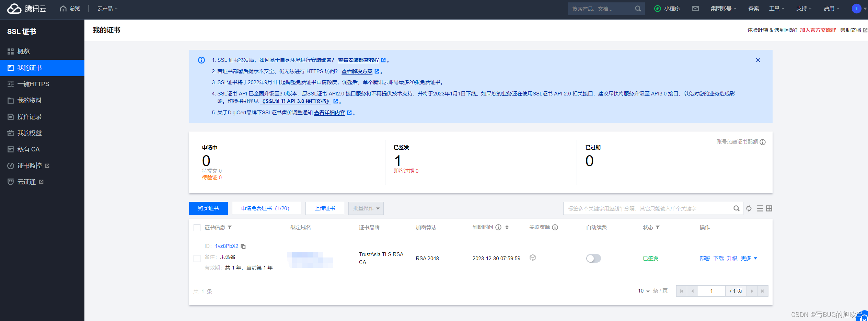Click the 关联资源 cube icon in row

(533, 257)
